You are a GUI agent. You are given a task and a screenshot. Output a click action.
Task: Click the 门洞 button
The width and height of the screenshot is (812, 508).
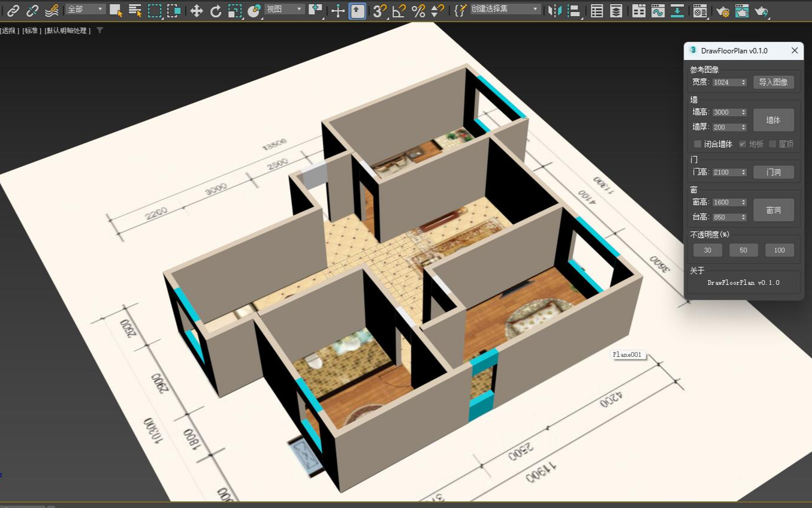[774, 172]
